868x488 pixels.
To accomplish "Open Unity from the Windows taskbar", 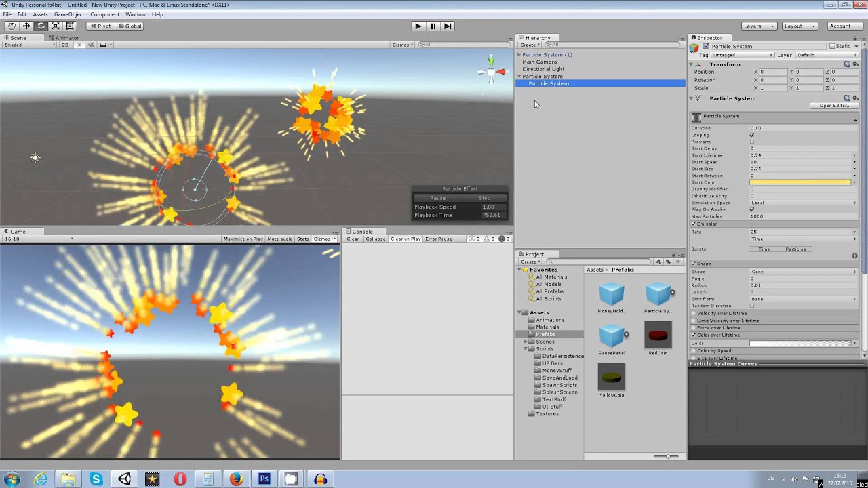I will click(124, 479).
